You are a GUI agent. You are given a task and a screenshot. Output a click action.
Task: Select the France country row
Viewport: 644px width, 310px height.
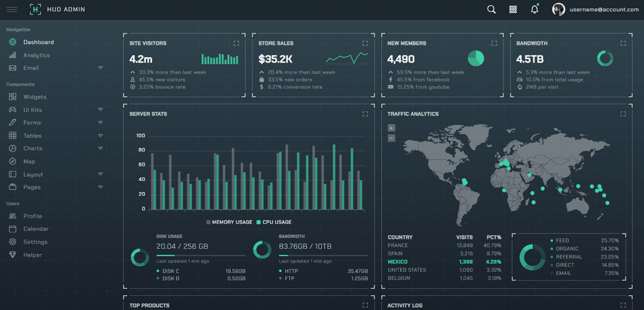(x=444, y=245)
